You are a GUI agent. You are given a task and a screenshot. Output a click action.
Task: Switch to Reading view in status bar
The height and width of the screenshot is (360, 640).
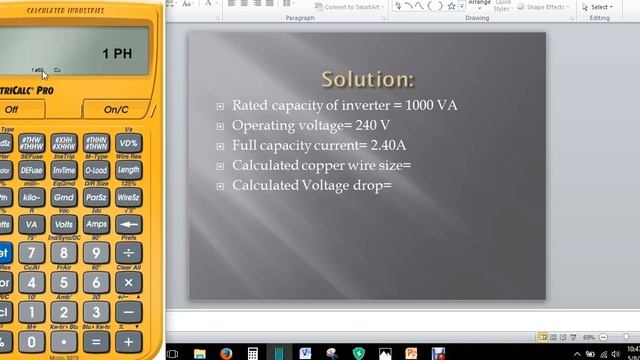click(563, 338)
